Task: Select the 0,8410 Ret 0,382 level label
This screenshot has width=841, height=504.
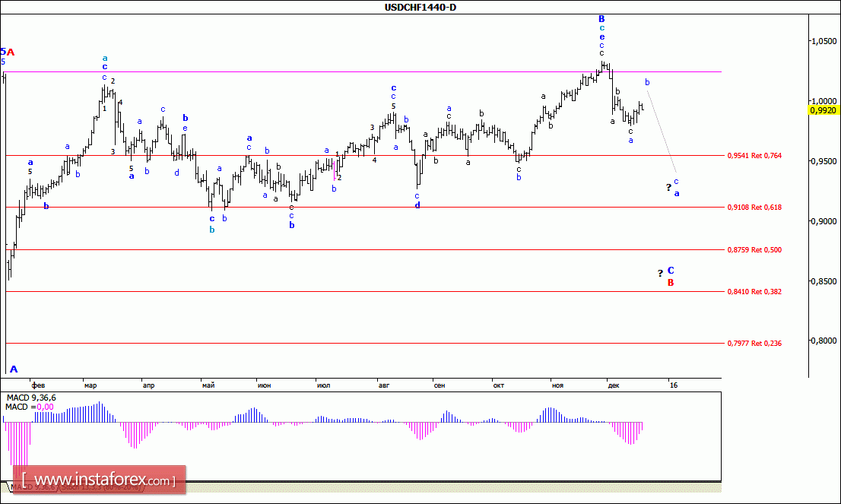Action: point(754,292)
